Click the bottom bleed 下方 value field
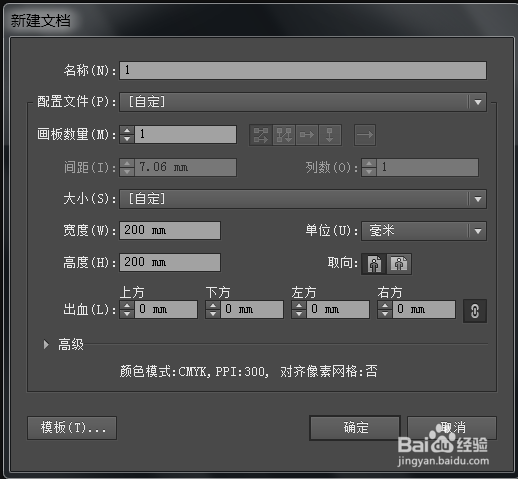The width and height of the screenshot is (518, 479). (x=252, y=309)
